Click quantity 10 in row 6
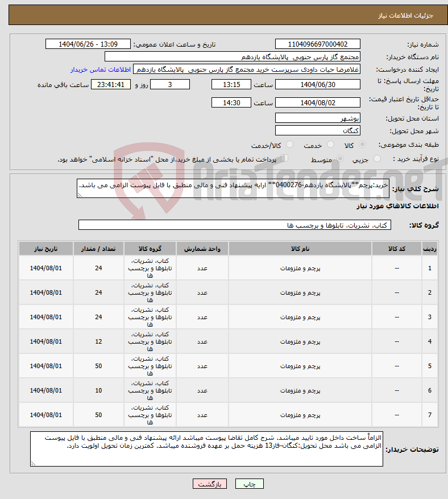The image size is (448, 499). tap(98, 390)
